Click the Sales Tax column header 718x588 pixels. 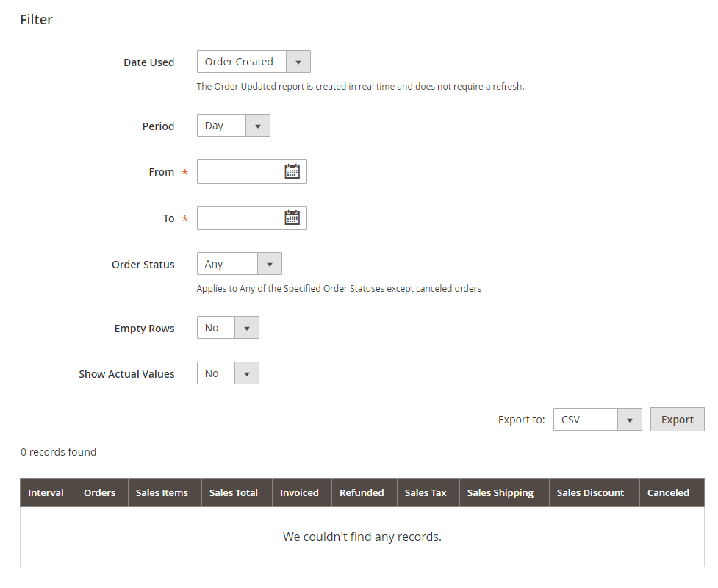point(426,493)
